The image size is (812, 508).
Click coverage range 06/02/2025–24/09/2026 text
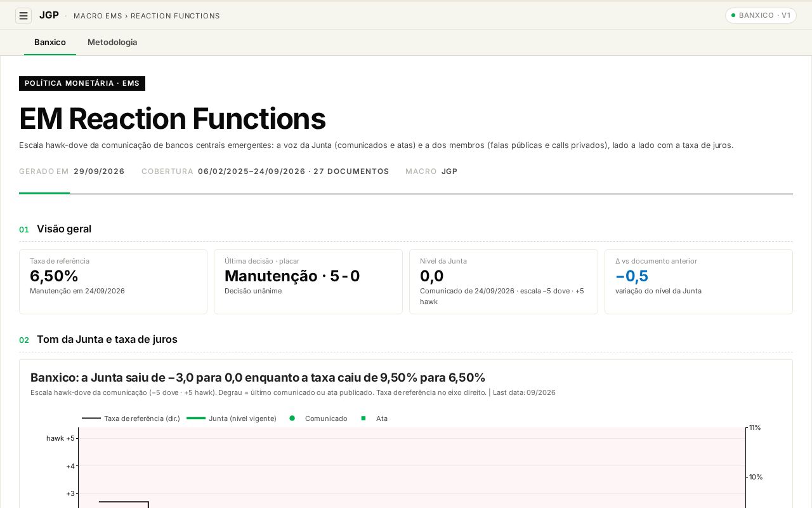tap(252, 171)
